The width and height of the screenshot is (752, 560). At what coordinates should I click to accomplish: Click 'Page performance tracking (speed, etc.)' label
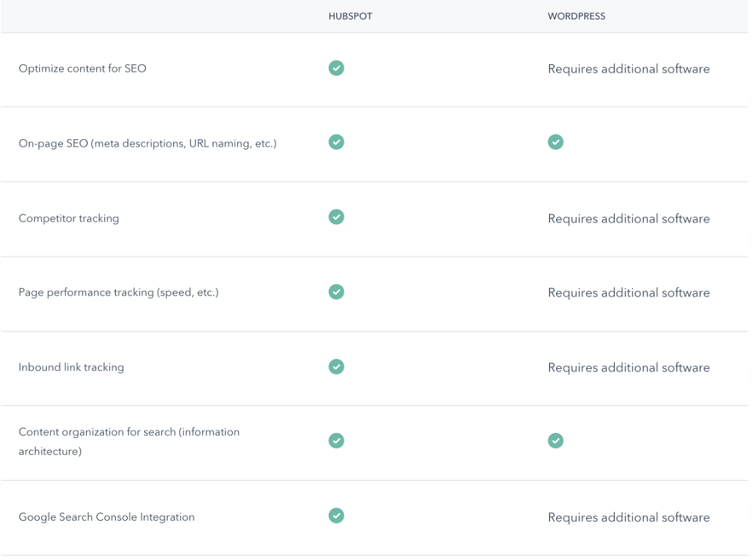pyautogui.click(x=119, y=292)
